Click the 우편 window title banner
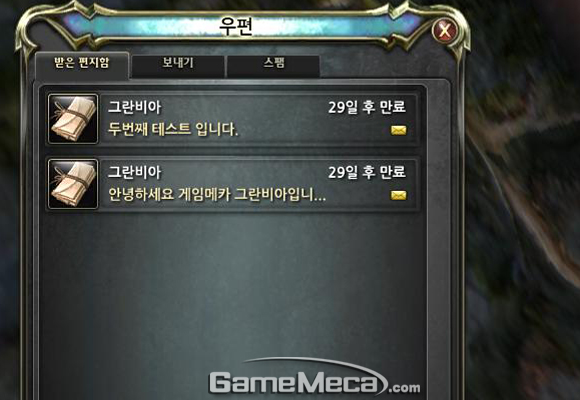580x400 pixels. (237, 25)
